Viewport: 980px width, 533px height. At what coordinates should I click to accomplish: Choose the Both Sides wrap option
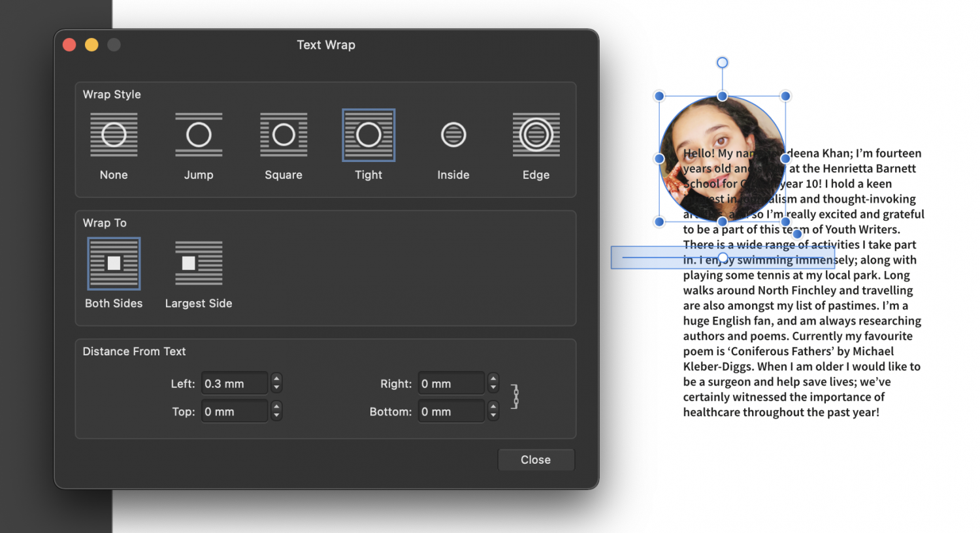114,263
